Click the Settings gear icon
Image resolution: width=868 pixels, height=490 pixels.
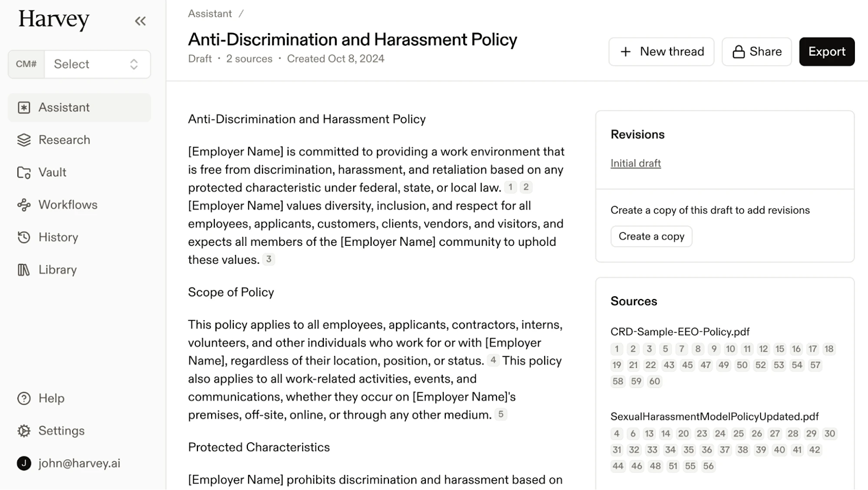click(24, 431)
